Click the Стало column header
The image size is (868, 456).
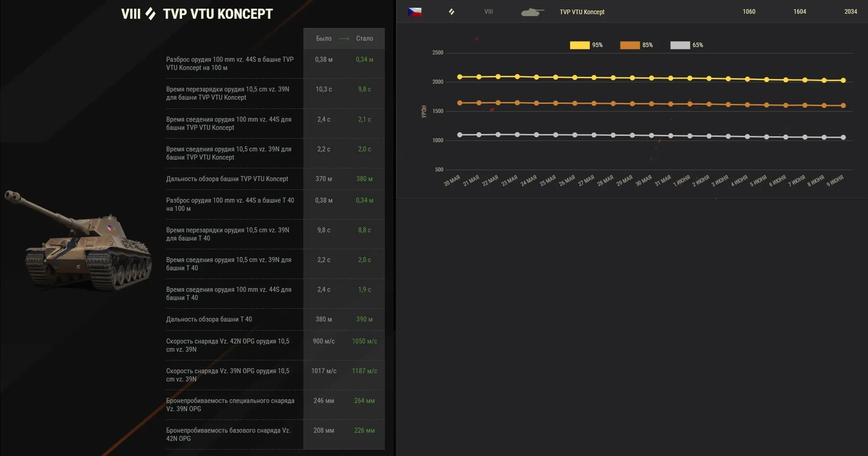pyautogui.click(x=364, y=38)
